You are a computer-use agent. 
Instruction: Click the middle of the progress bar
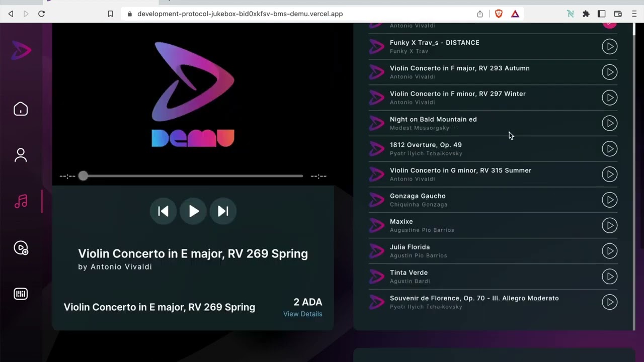tap(193, 176)
